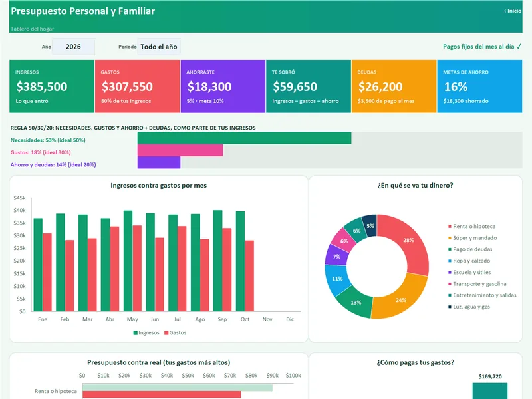Click 'Ropa y calzado' legend entry
The height and width of the screenshot is (399, 532).
click(469, 261)
